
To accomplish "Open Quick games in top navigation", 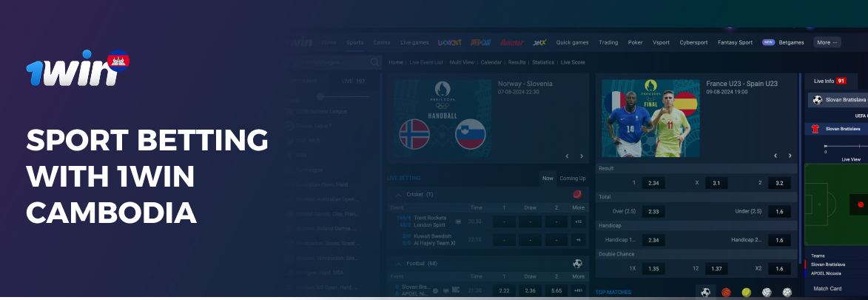I will point(573,43).
